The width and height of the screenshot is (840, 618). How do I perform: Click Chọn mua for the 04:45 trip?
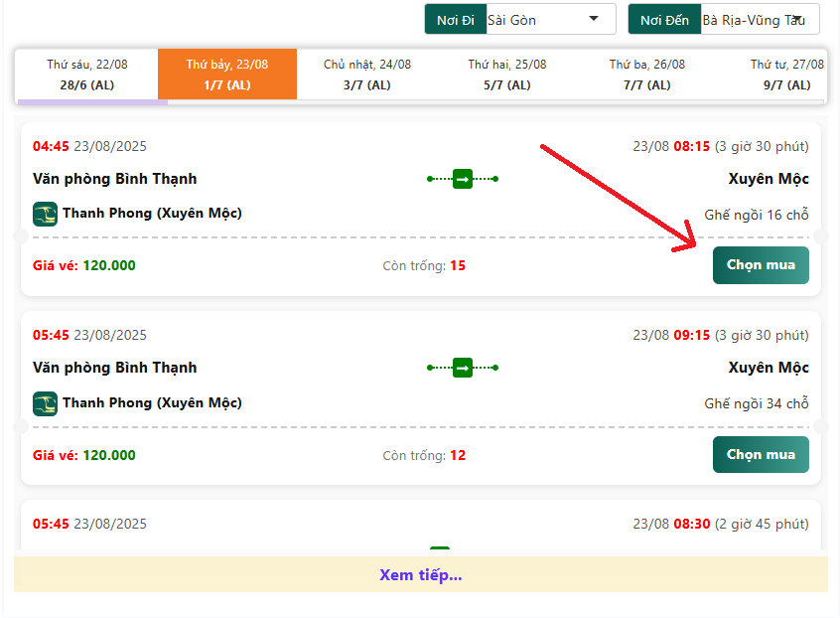coord(761,265)
